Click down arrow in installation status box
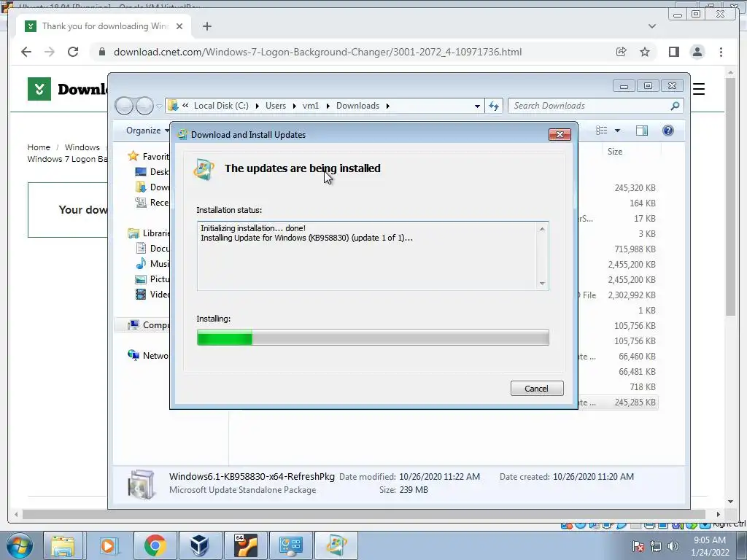 point(542,284)
